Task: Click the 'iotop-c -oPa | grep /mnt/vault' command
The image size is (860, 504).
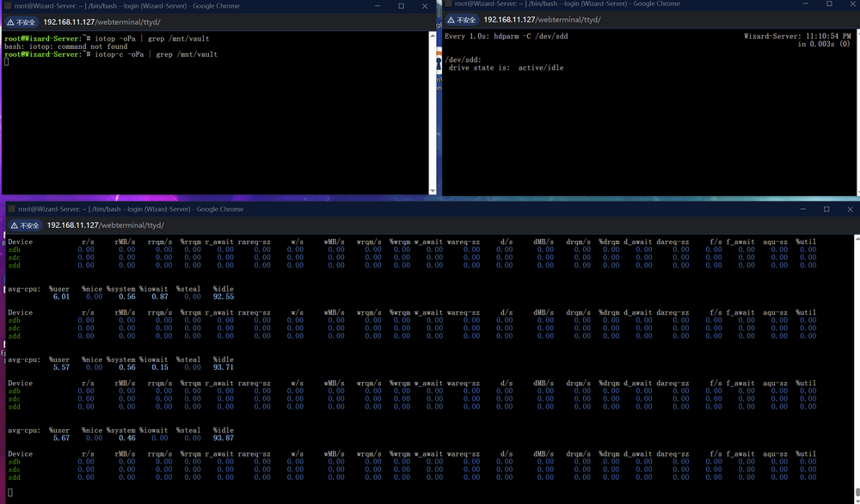Action: [x=157, y=54]
